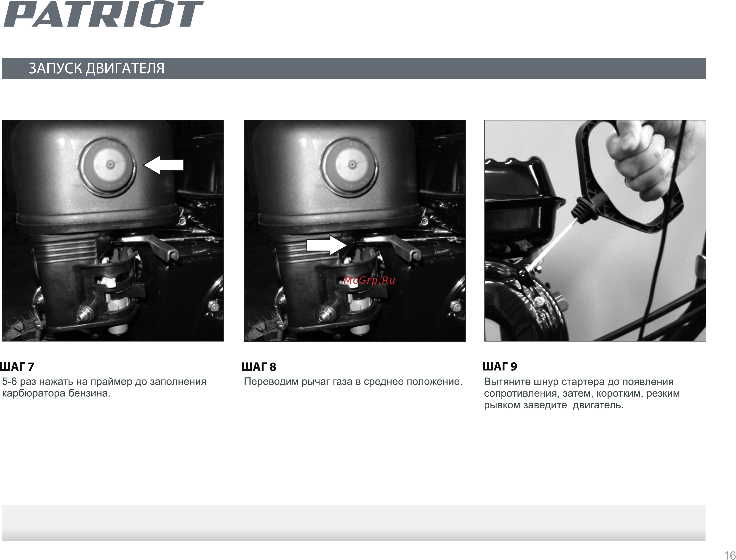Open the step 7 engine photo

[113, 231]
